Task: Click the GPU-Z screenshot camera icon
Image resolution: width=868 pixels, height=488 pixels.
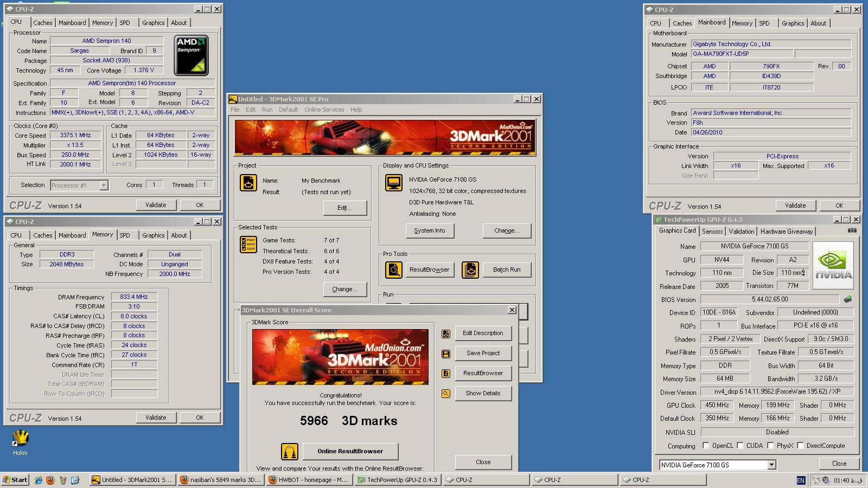Action: [x=852, y=230]
